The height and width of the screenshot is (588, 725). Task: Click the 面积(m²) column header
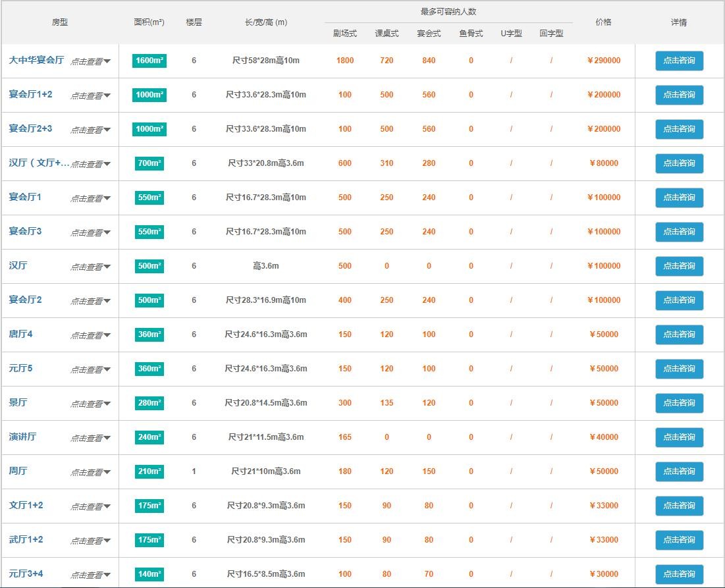coord(149,22)
